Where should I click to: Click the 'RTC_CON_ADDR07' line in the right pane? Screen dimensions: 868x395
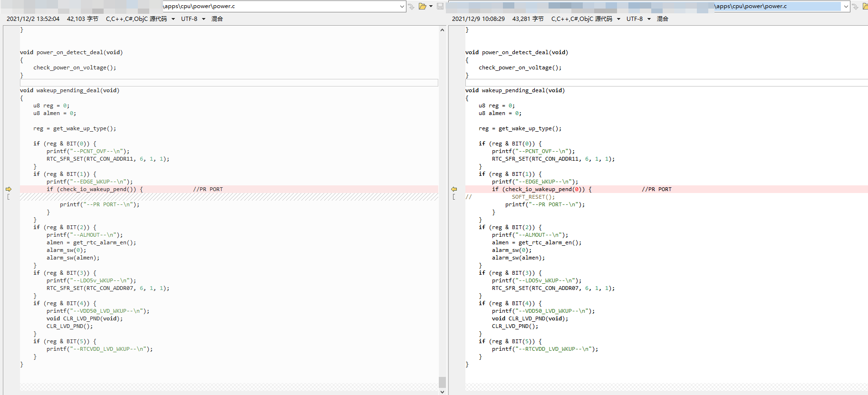(553, 288)
